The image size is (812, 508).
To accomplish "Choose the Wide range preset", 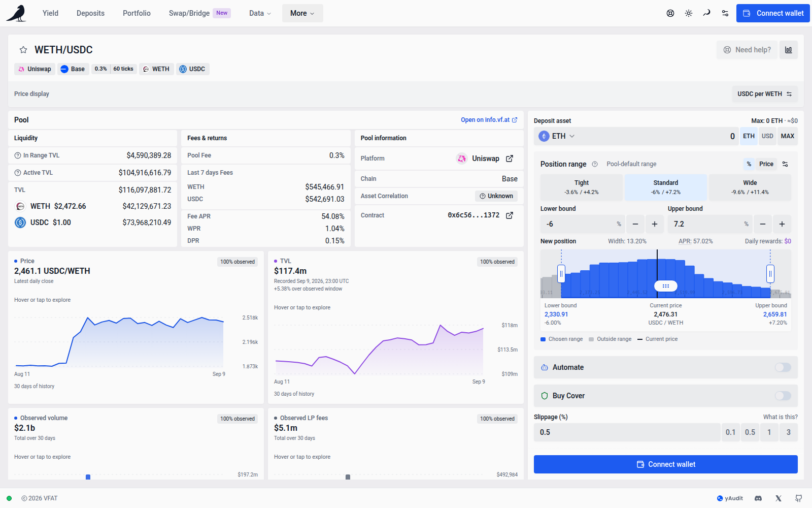I will [x=750, y=187].
